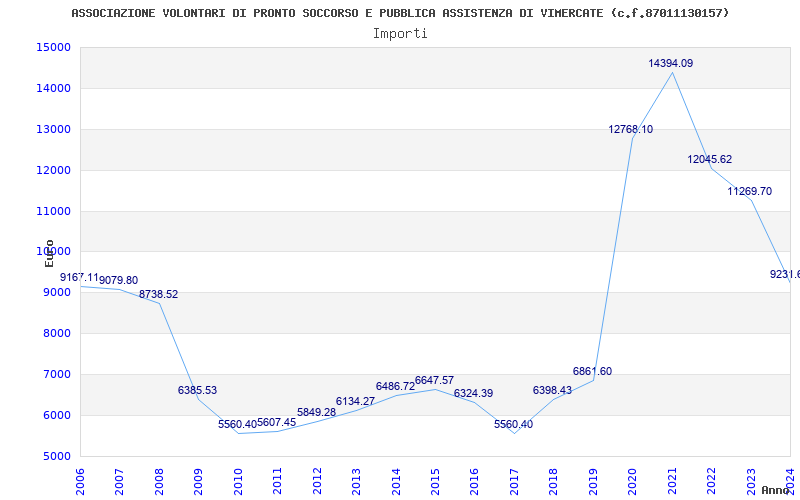This screenshot has width=800, height=500.
Task: Select the data label 12768.10
Action: (x=631, y=130)
